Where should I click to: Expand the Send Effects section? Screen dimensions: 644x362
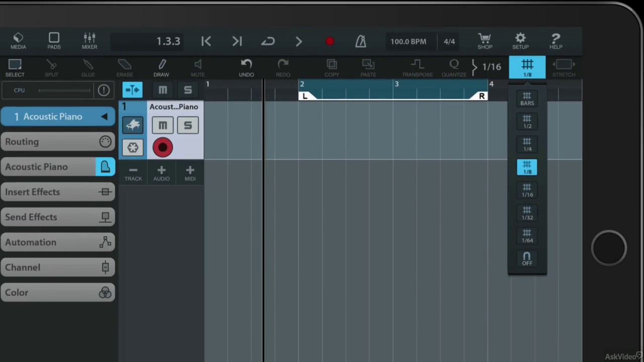click(58, 217)
